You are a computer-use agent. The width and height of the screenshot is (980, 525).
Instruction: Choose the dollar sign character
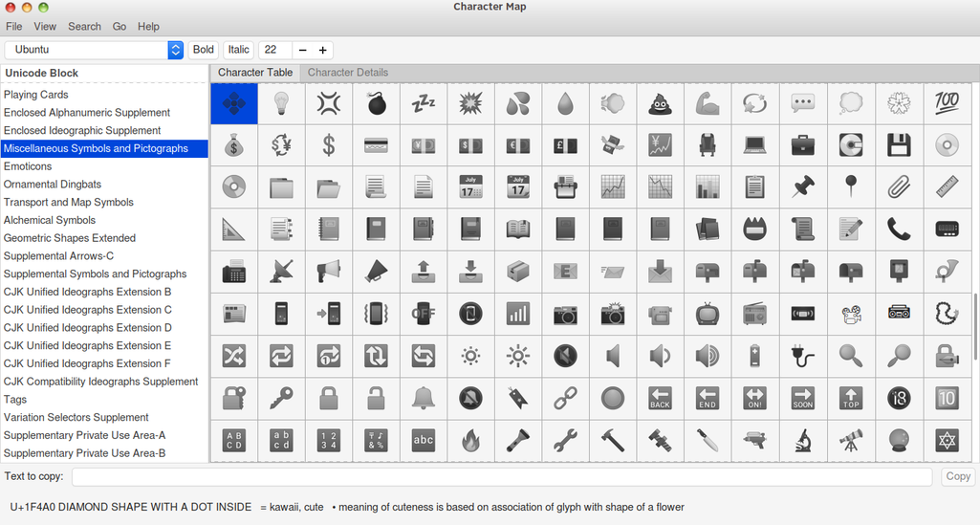point(329,145)
